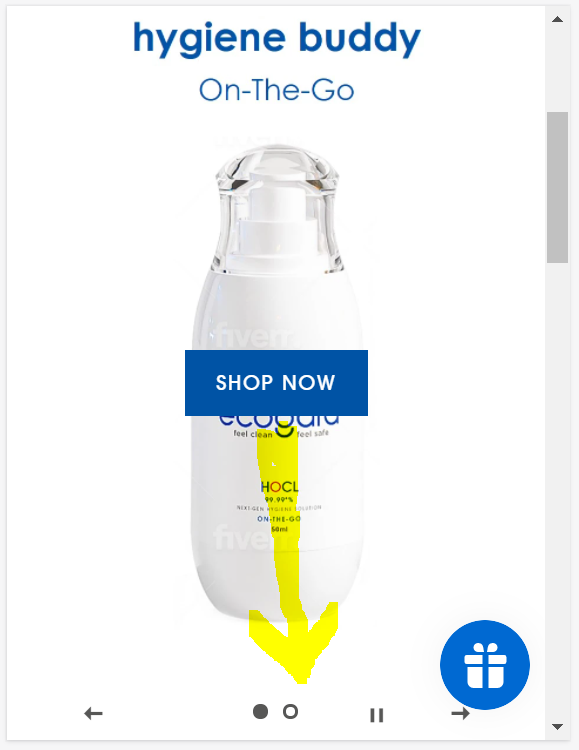Click the white pump inside cap

point(277,225)
